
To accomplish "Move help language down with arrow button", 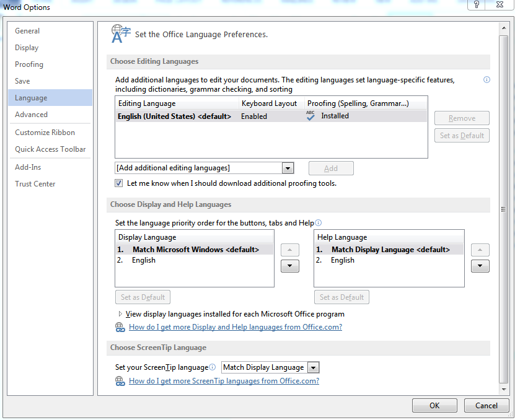I will [480, 266].
